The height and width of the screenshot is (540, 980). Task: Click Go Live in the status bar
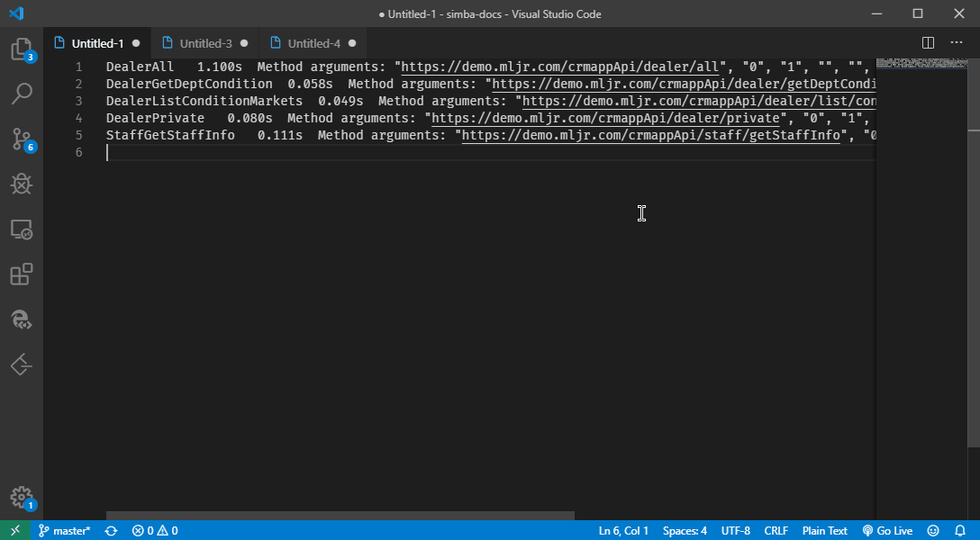887,530
